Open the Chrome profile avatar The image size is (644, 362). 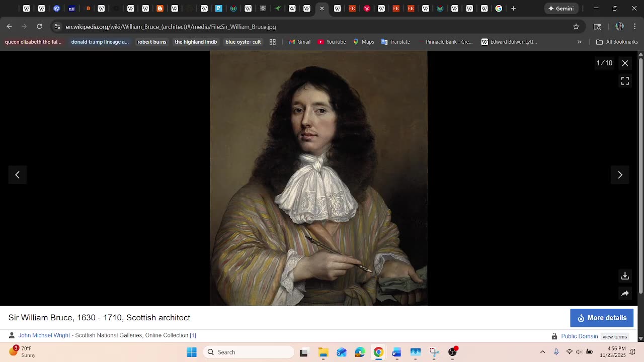[x=620, y=27]
